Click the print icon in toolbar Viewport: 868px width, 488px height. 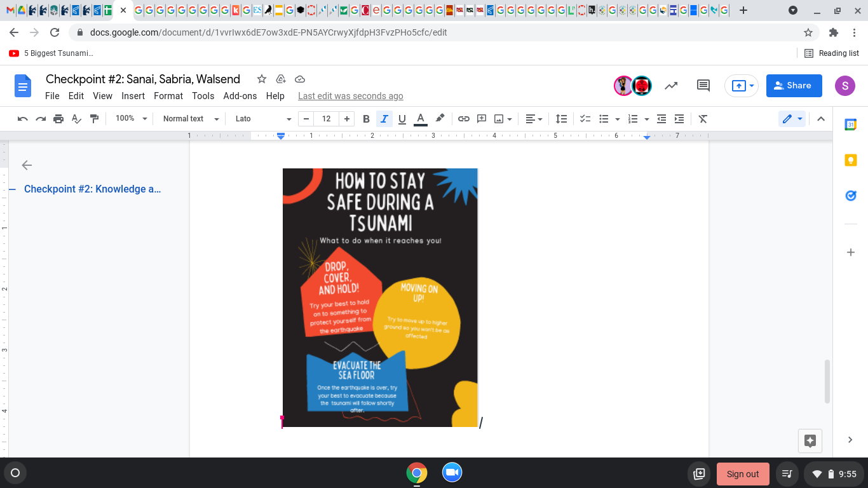[x=58, y=119]
